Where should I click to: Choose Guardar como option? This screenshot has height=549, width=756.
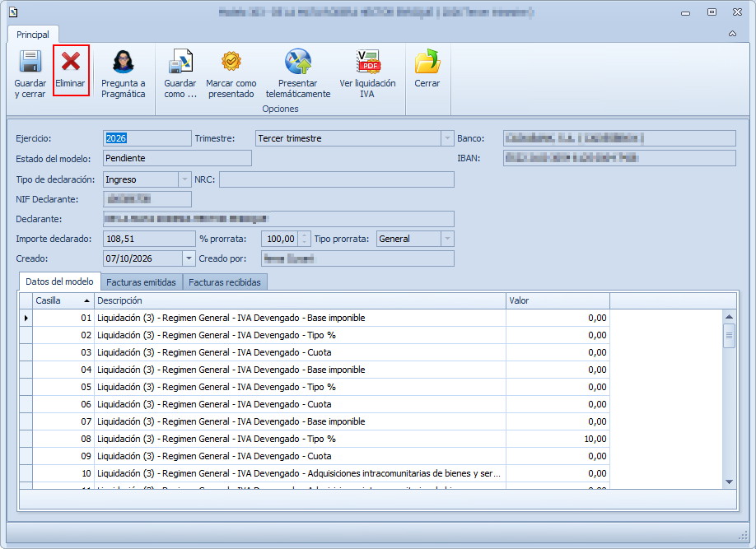tap(180, 73)
